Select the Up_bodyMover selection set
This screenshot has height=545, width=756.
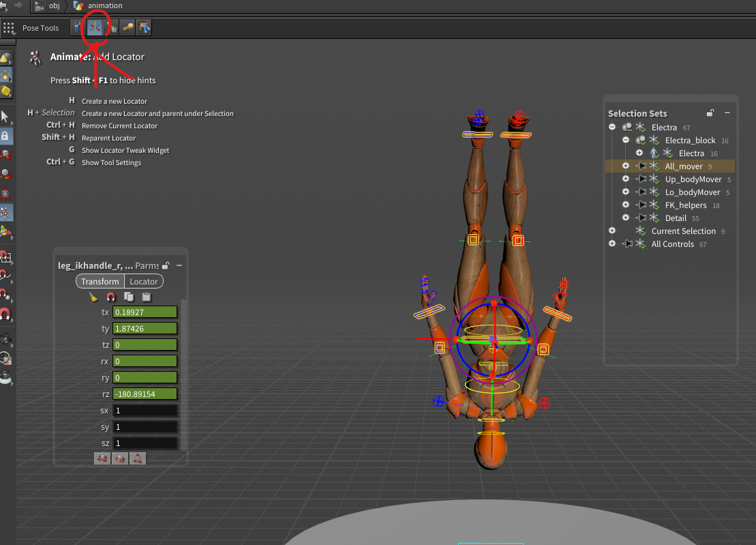[693, 179]
